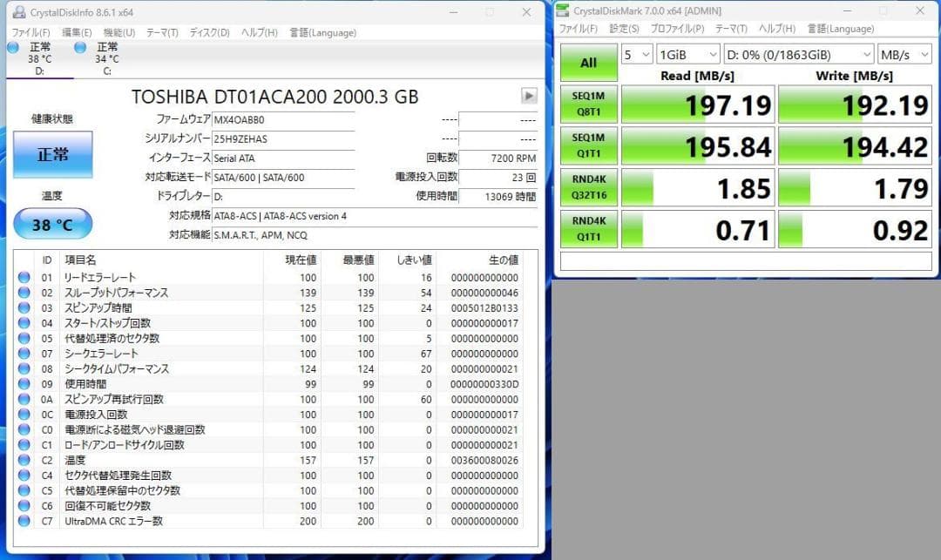Click the All button to run every benchmark
Viewport: 941px width, 560px height.
point(588,63)
